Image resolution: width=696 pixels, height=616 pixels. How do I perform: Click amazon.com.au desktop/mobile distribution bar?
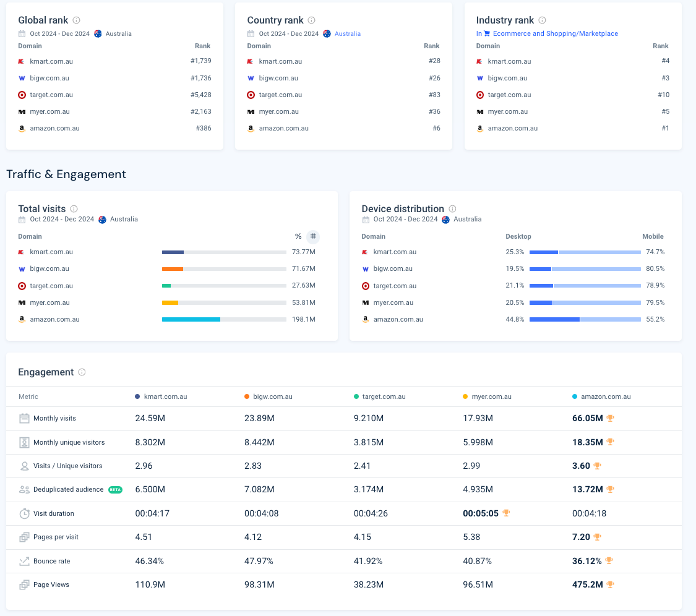pyautogui.click(x=585, y=320)
